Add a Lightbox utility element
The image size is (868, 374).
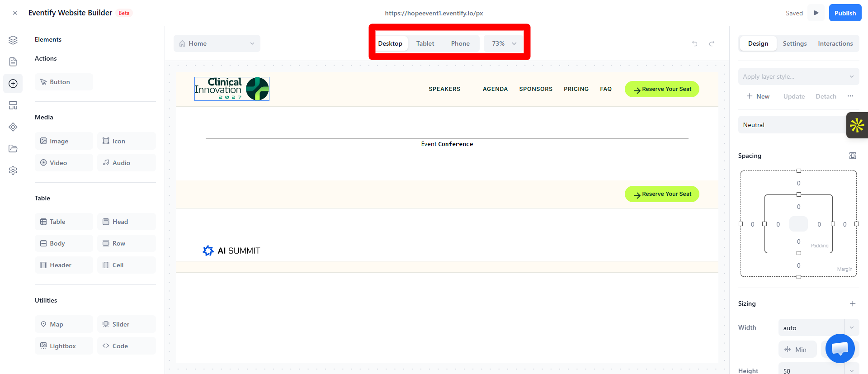click(x=64, y=346)
